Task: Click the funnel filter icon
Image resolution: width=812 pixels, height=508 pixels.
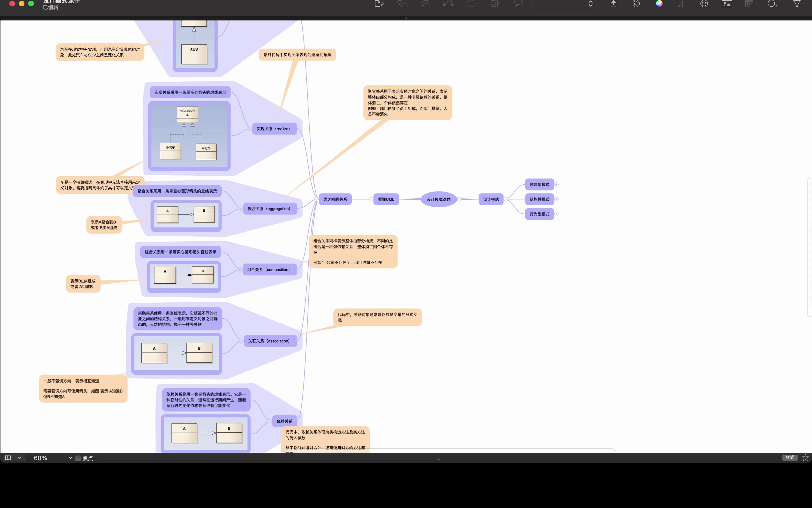Action: [797, 4]
